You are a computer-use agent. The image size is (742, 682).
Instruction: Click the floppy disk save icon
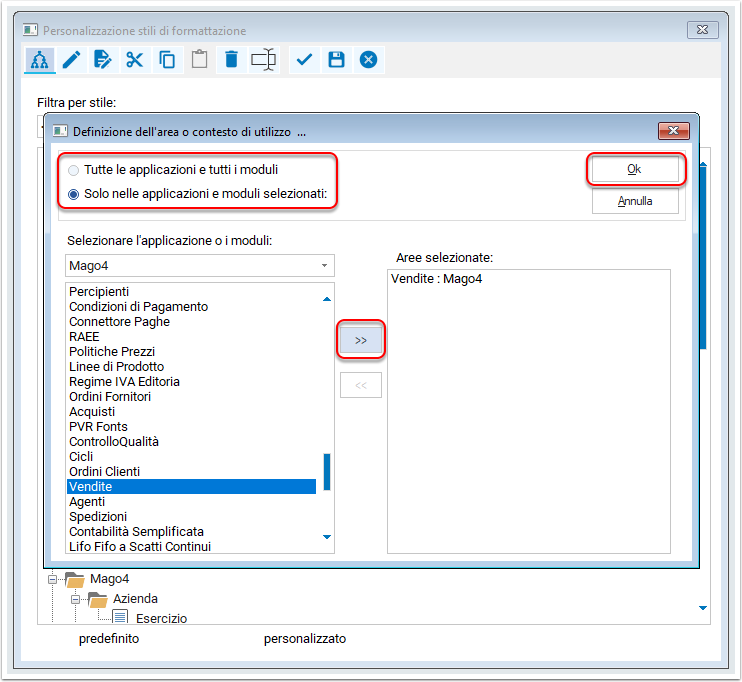(336, 60)
